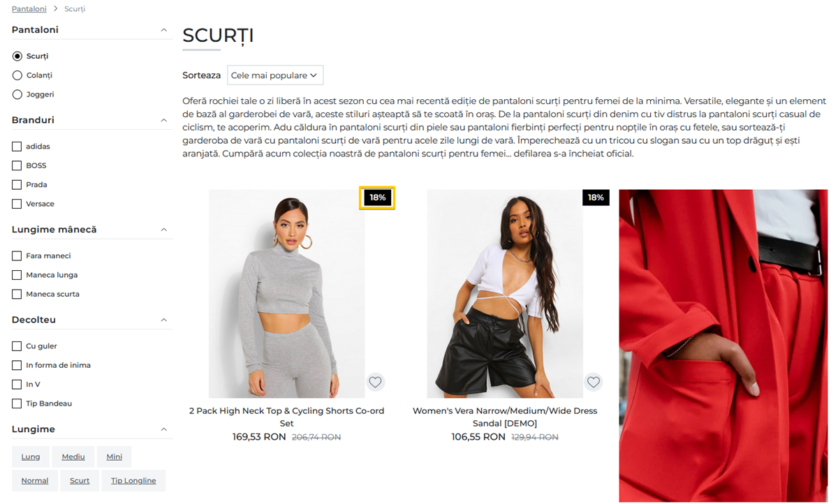Choose the Mini length filter button
838x504 pixels.
click(x=115, y=457)
